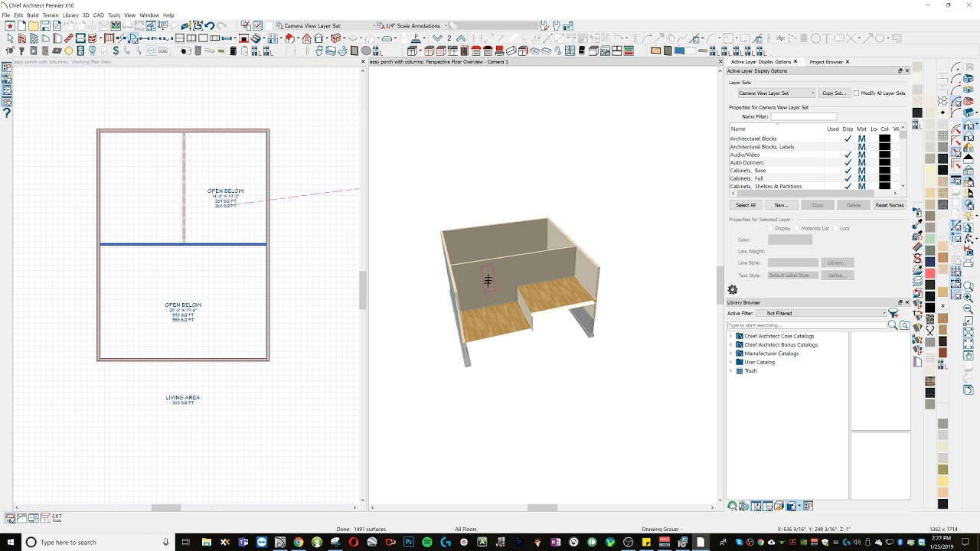
Task: Expand the User Catalog tree node
Action: 730,362
